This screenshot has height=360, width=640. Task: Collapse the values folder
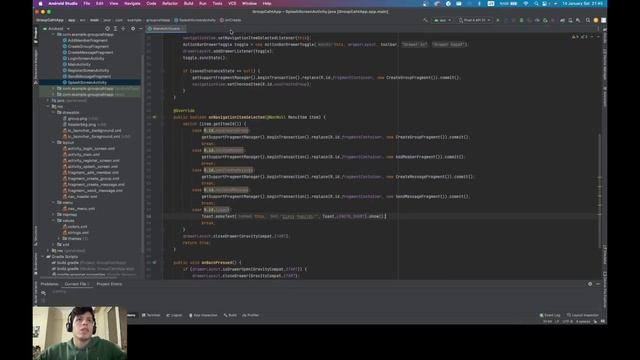tap(53, 220)
